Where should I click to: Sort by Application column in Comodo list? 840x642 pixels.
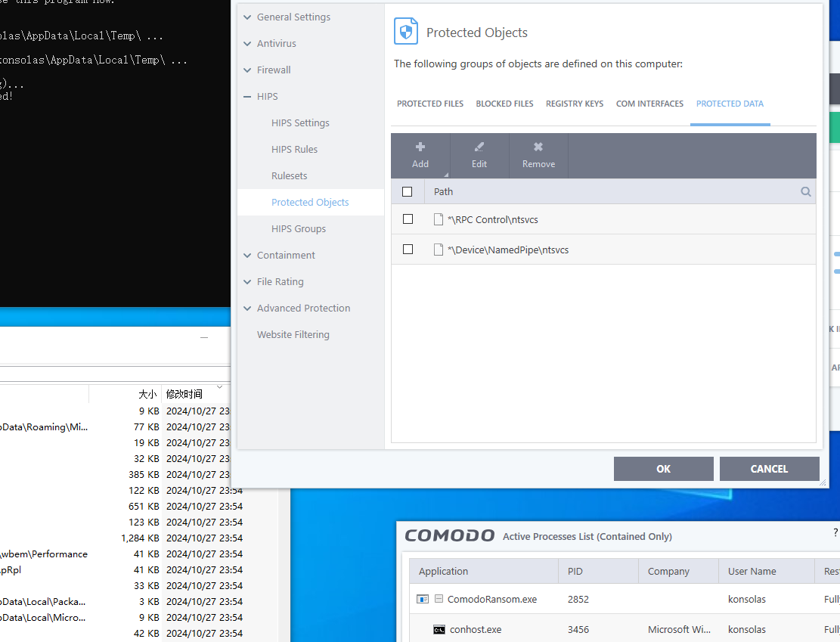click(x=484, y=571)
